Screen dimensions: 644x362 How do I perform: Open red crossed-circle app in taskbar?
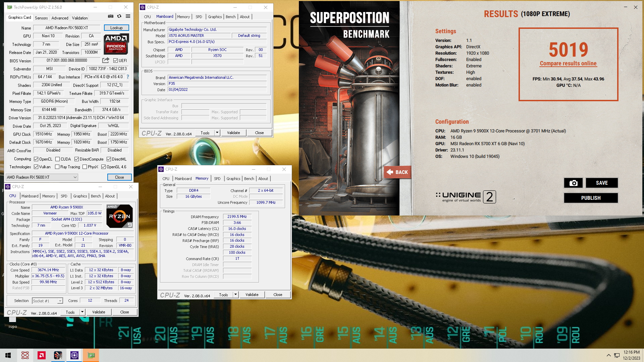(25, 355)
